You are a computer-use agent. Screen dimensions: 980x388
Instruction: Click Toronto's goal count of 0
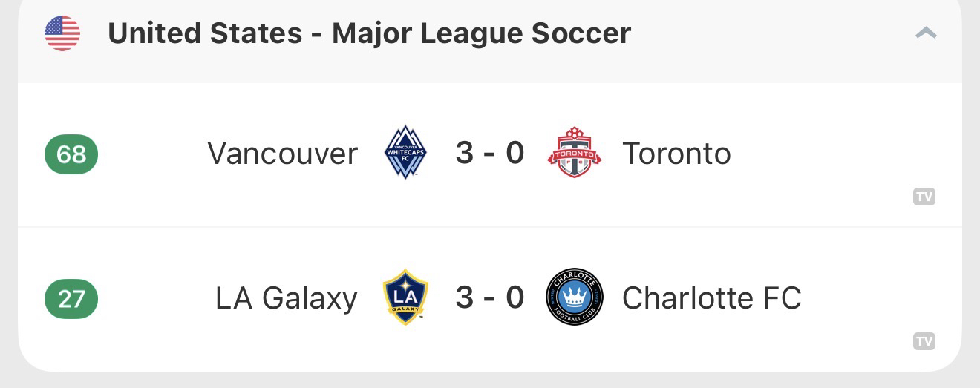coord(514,153)
